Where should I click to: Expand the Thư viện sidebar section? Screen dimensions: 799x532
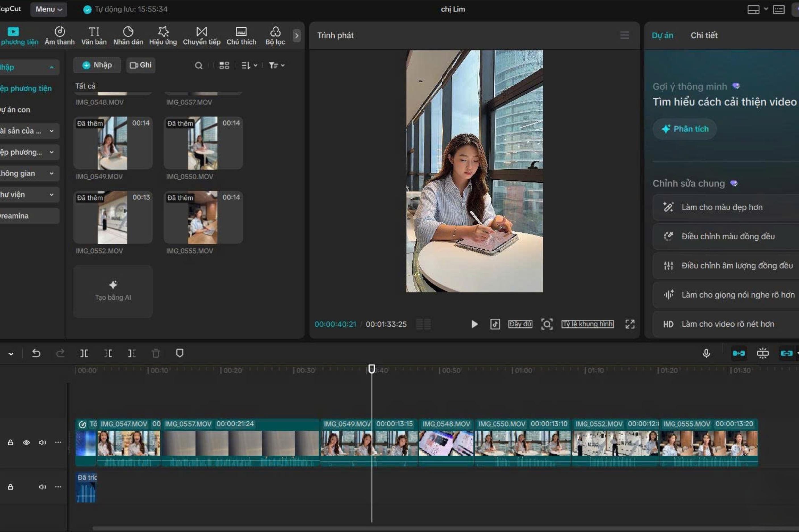27,195
